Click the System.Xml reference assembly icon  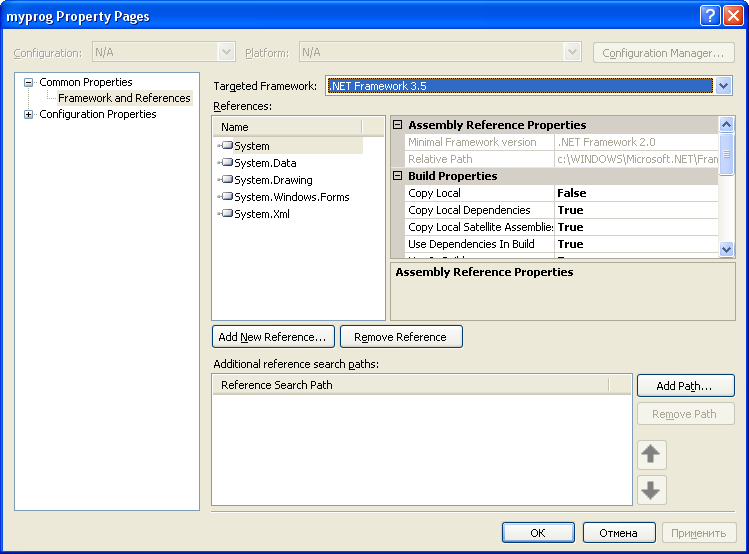(x=226, y=213)
